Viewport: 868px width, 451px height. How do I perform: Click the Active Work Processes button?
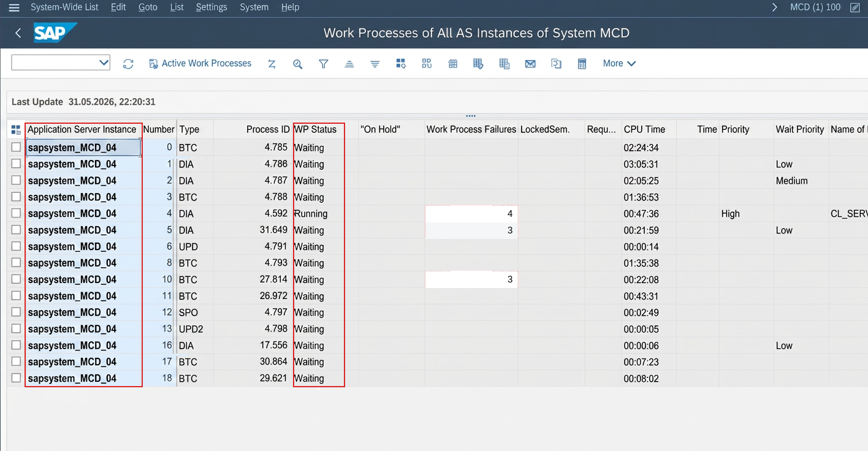200,64
